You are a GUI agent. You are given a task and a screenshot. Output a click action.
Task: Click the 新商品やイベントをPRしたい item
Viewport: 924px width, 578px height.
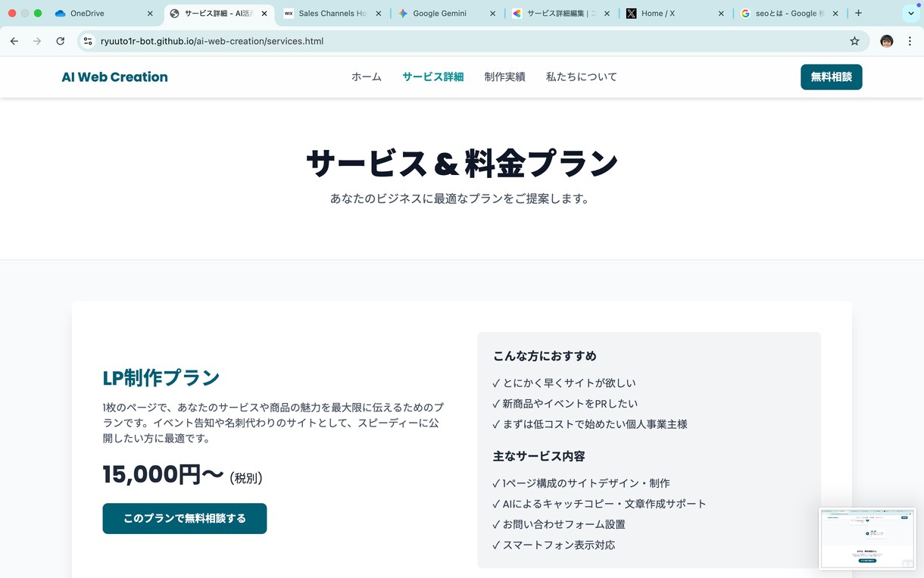point(565,404)
